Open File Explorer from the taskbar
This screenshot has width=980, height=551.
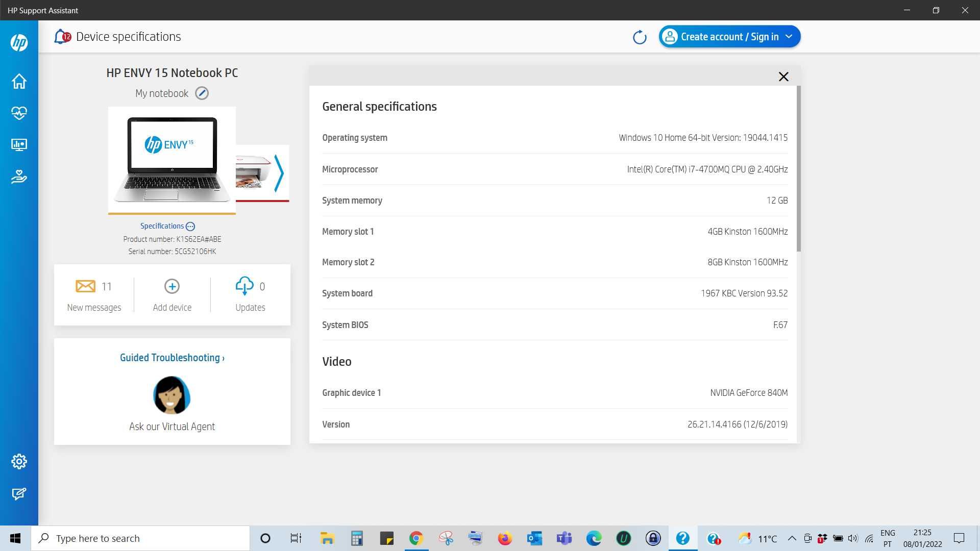pos(327,538)
